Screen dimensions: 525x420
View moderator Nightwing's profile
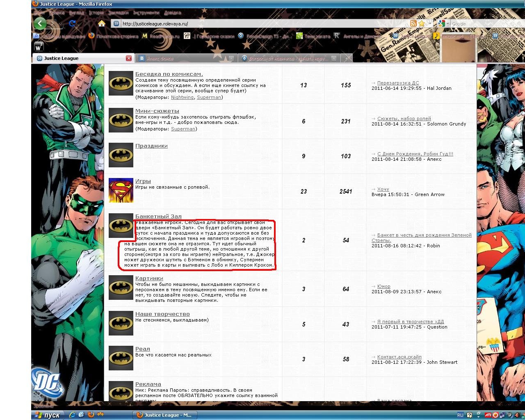tap(182, 98)
